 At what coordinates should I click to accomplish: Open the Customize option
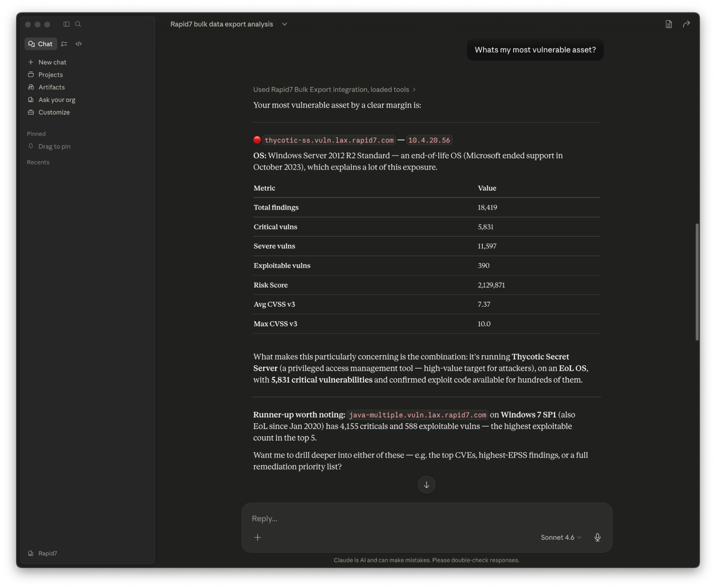click(54, 112)
